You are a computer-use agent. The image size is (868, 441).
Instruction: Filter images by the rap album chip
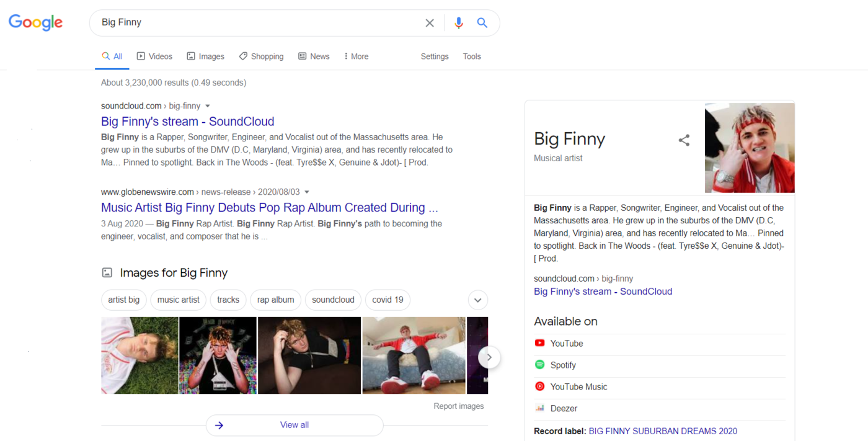click(x=276, y=300)
